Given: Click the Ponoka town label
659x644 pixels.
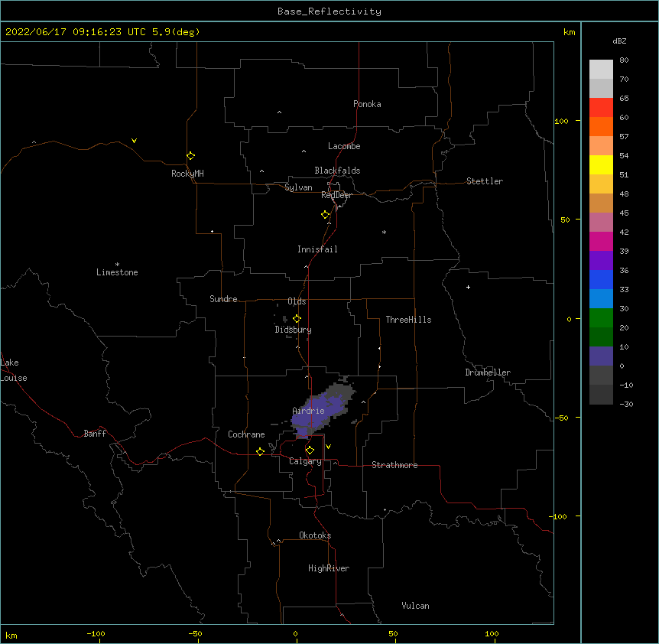Looking at the screenshot, I should (367, 104).
